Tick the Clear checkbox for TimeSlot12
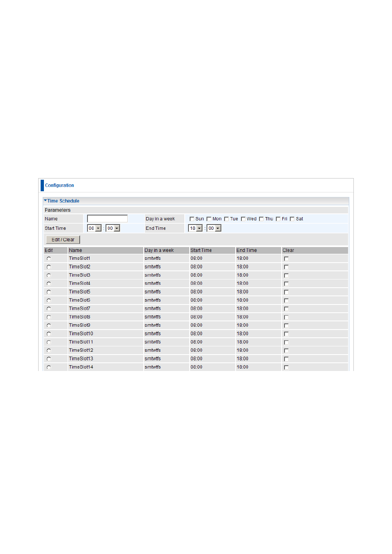392x554 pixels. 286,351
